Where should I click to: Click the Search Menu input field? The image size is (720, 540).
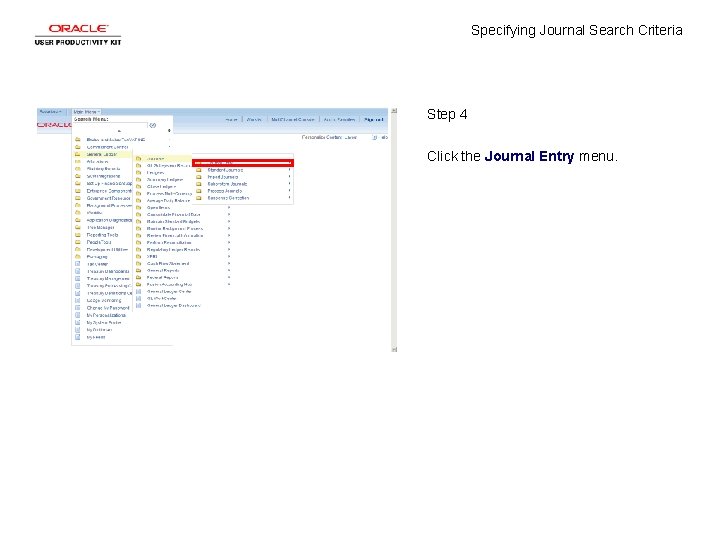tap(110, 125)
